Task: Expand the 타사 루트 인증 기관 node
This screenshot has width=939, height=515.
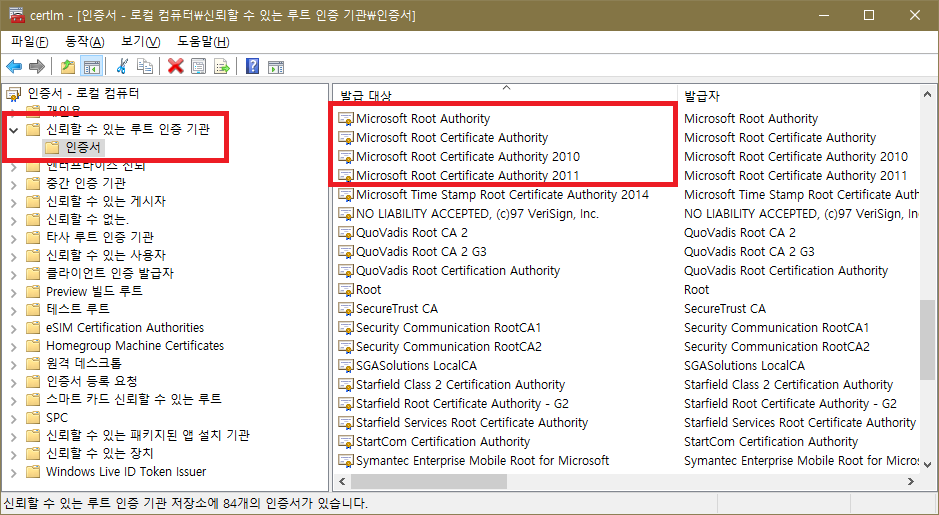Action: (x=13, y=238)
